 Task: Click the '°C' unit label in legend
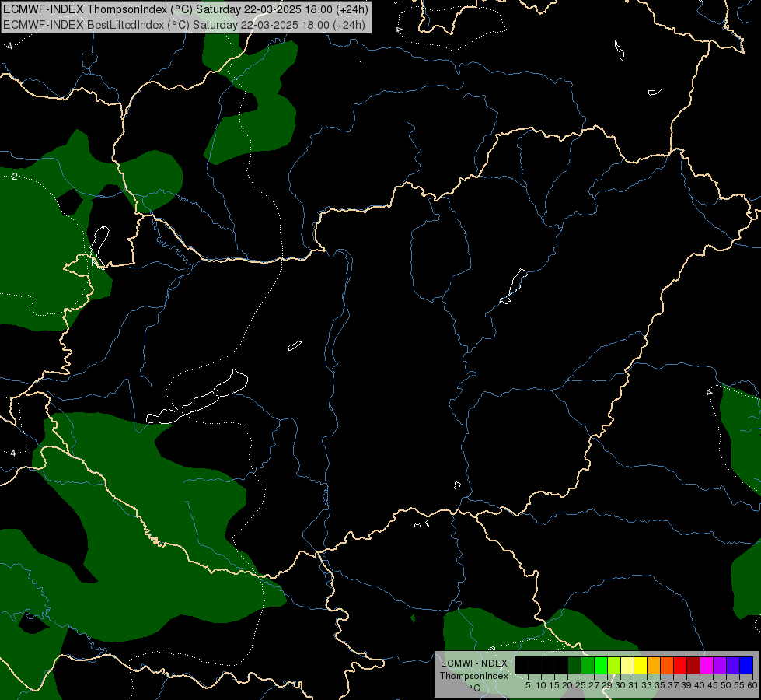pyautogui.click(x=475, y=688)
